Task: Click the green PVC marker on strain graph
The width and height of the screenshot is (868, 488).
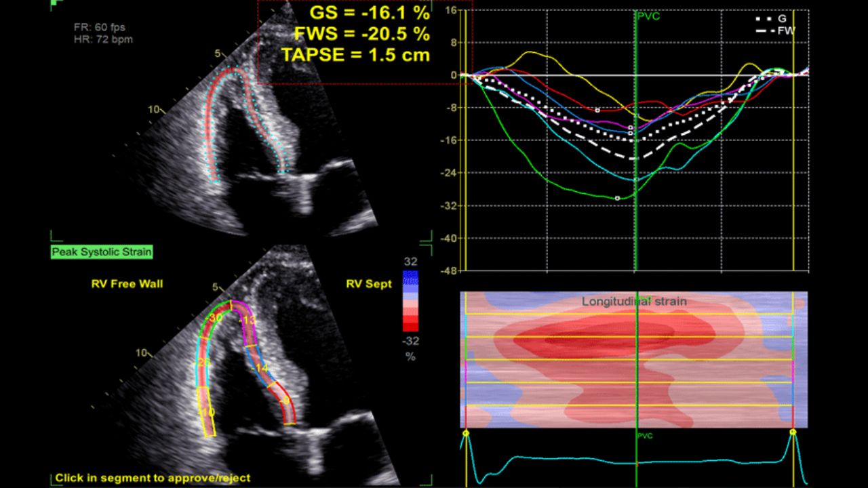Action: pyautogui.click(x=648, y=16)
